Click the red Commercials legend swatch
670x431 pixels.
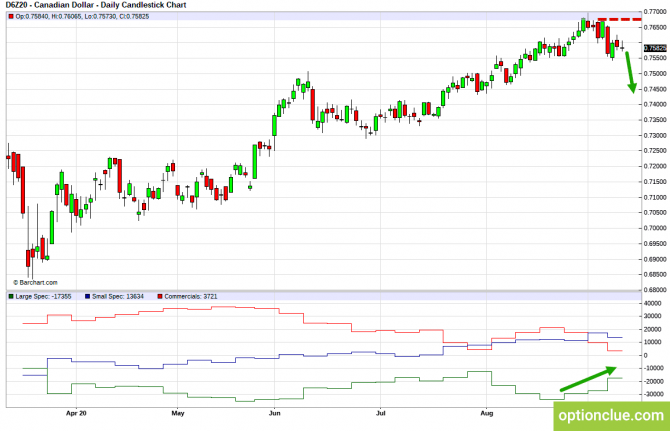160,296
